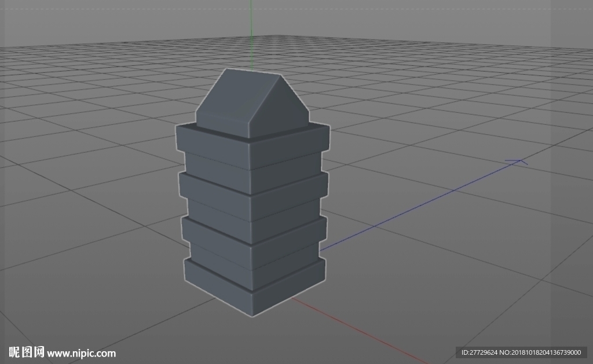Click the NO:20181018204136739000 number text
Viewport: 593px width, 364px height.
[x=540, y=352]
